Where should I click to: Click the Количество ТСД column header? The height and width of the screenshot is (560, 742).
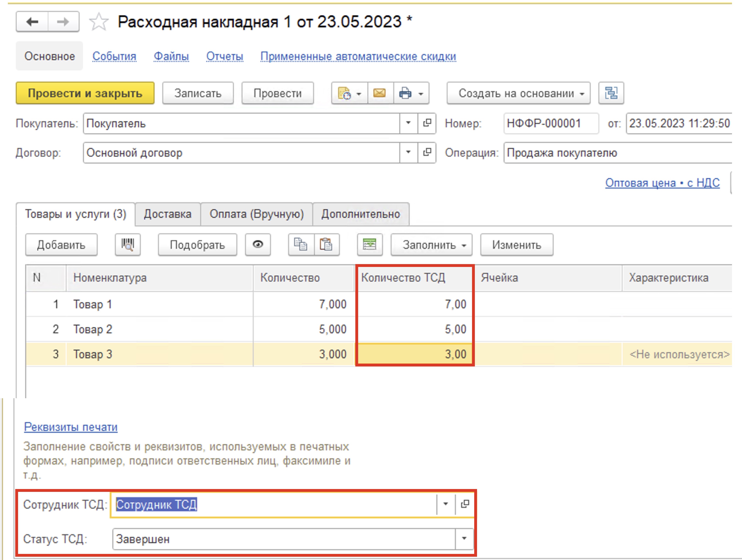coord(414,278)
